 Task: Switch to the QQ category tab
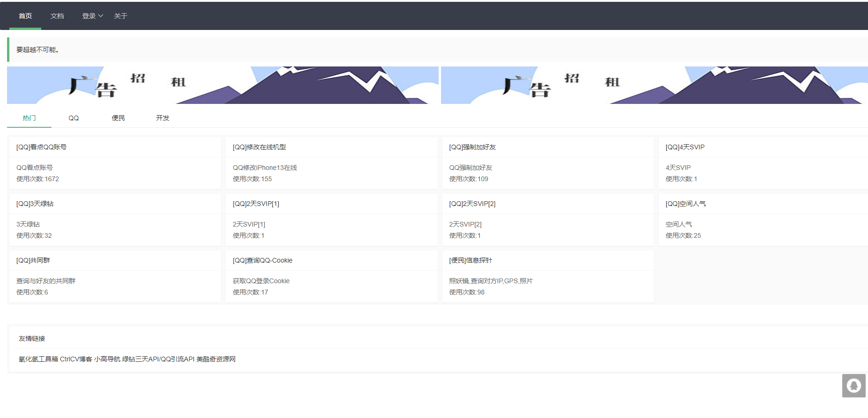click(74, 118)
